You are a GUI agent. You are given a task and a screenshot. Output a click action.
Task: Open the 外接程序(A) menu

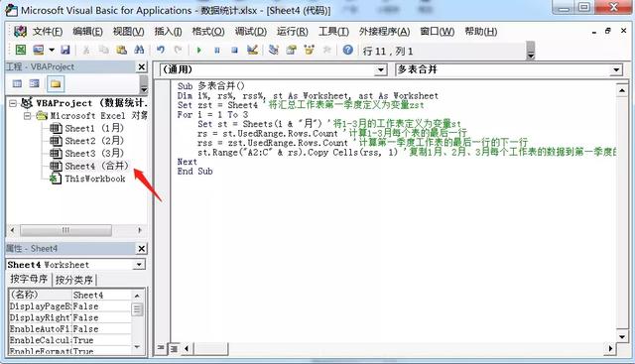(x=384, y=32)
